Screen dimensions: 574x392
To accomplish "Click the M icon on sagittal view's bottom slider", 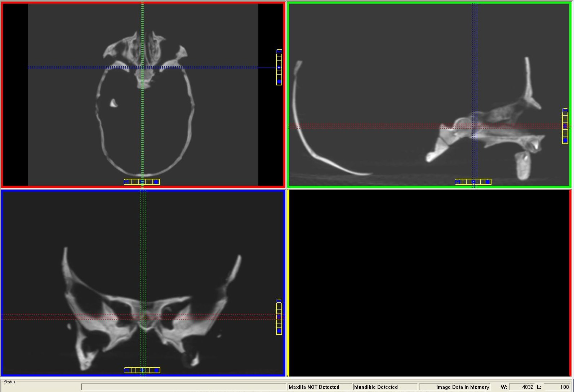I will pyautogui.click(x=458, y=182).
